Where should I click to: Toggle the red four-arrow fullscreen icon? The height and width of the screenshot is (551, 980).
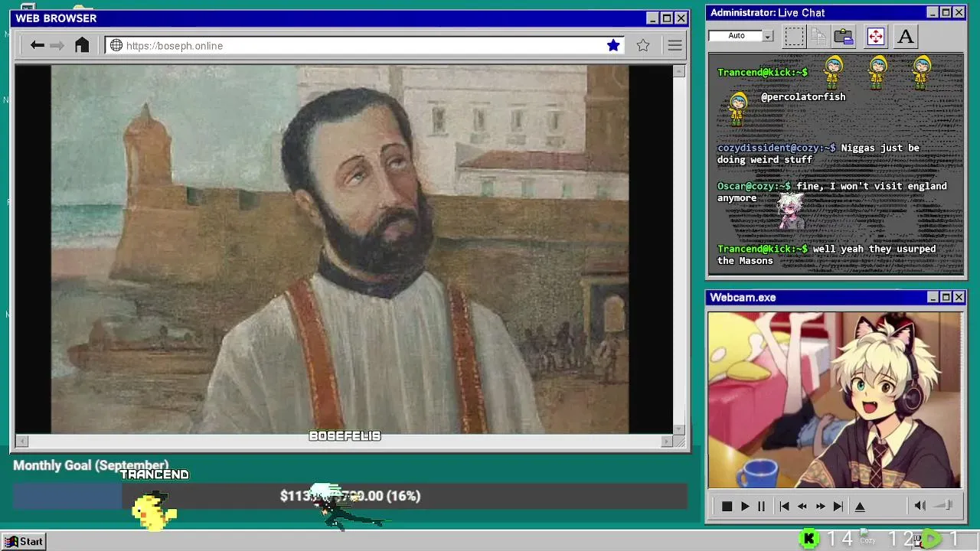click(875, 36)
